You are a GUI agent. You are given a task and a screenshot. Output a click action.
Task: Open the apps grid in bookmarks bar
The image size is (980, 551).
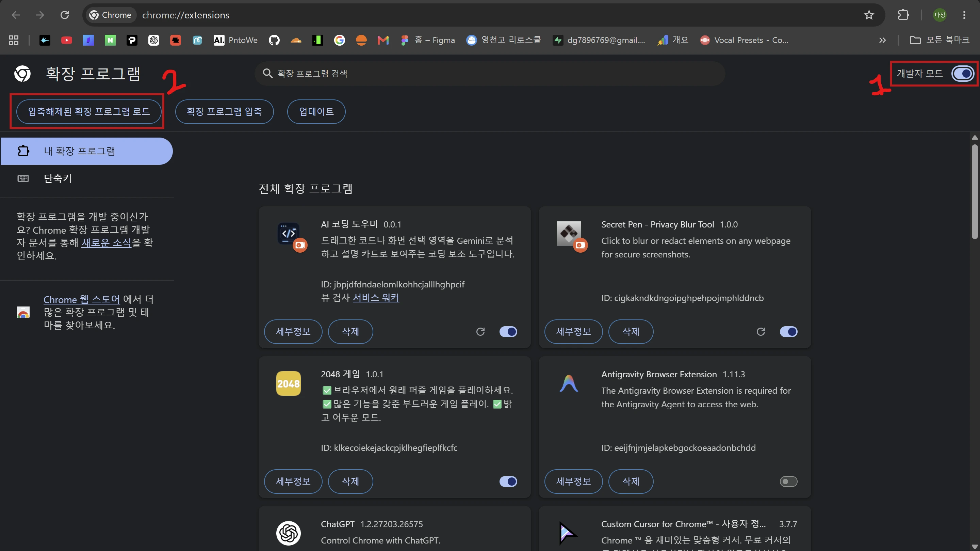pyautogui.click(x=14, y=40)
